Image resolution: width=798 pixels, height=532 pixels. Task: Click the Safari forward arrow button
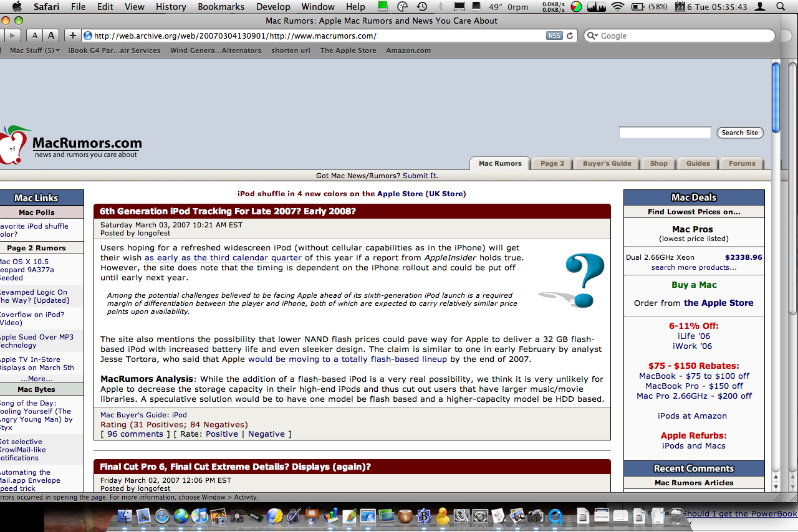(12, 36)
